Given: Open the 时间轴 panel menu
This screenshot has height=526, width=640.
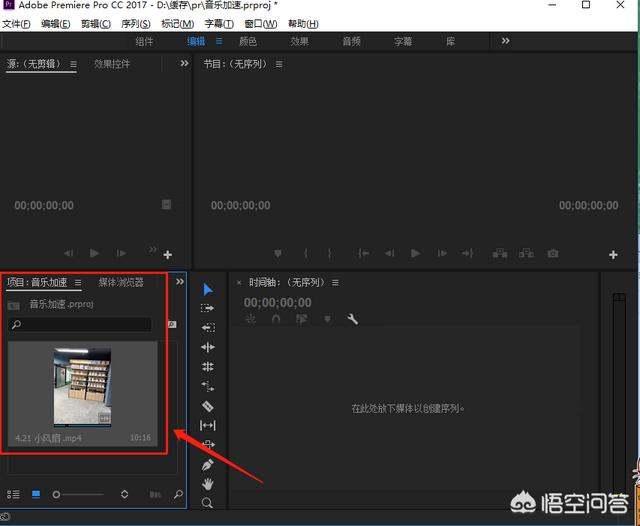Looking at the screenshot, I should tap(335, 283).
